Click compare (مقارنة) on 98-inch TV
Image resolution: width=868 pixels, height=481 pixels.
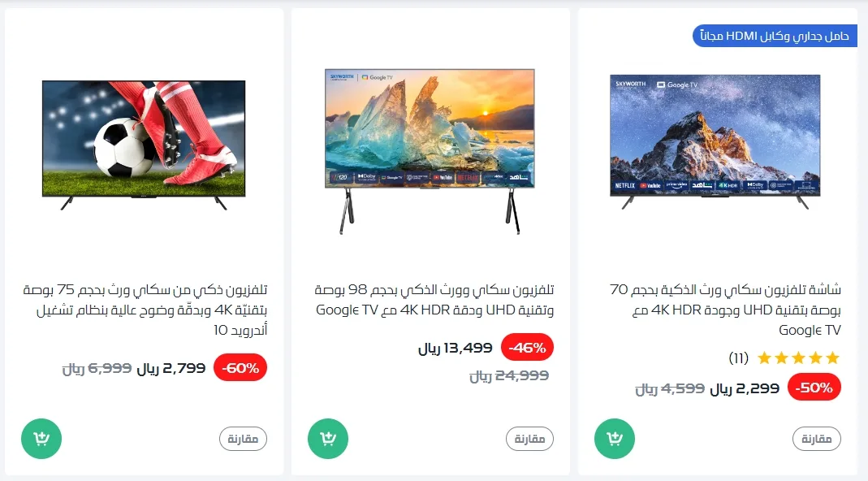tap(529, 439)
